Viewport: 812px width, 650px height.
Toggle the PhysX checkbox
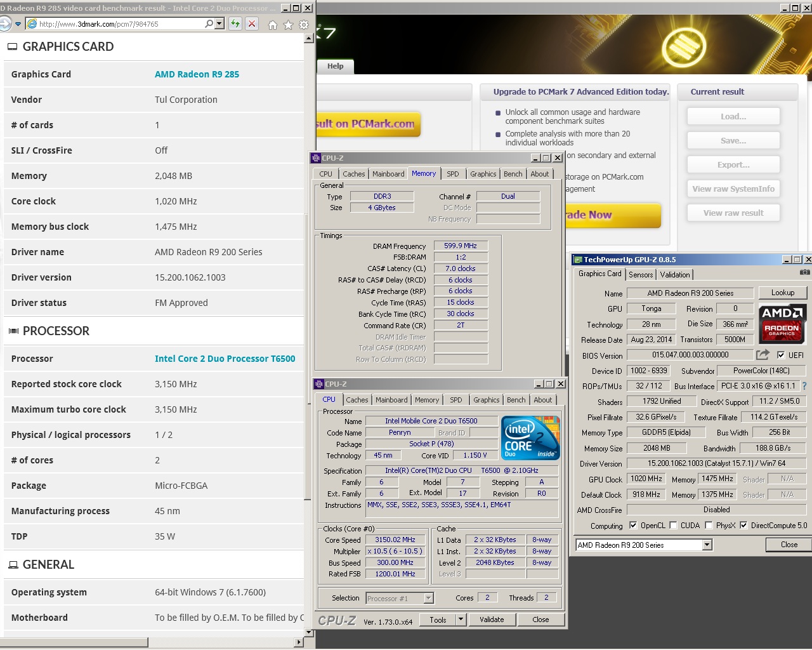click(709, 526)
